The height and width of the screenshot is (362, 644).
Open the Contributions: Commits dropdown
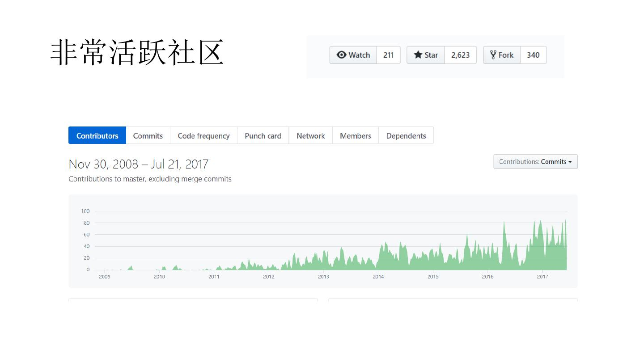[535, 161]
